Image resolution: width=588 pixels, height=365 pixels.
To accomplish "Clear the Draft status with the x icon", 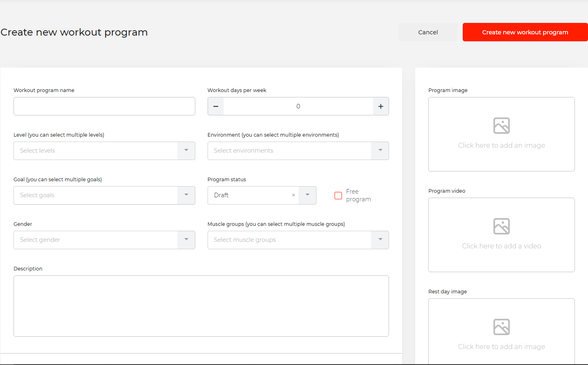I will click(x=293, y=195).
